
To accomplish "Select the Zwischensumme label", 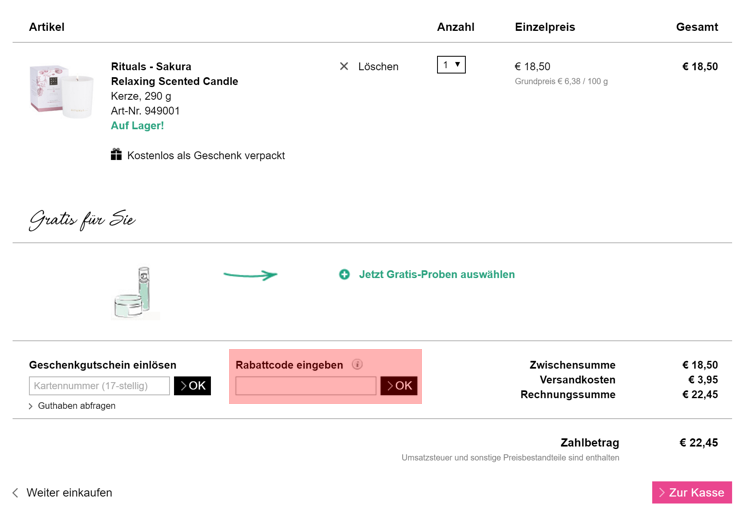I will pos(572,365).
